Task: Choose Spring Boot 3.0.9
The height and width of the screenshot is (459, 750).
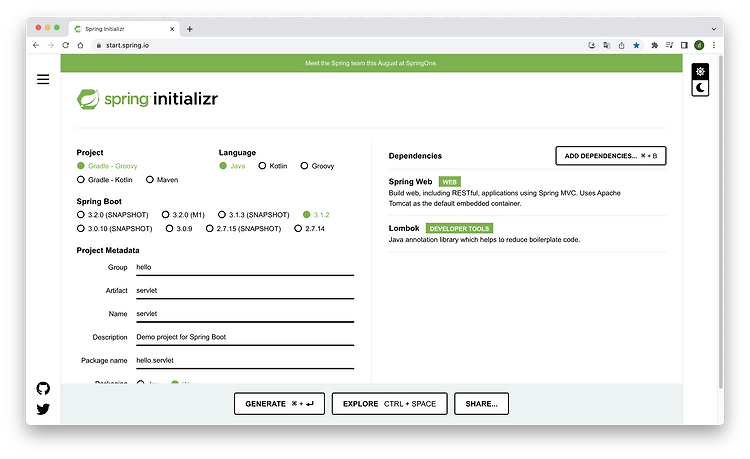Action: click(179, 229)
